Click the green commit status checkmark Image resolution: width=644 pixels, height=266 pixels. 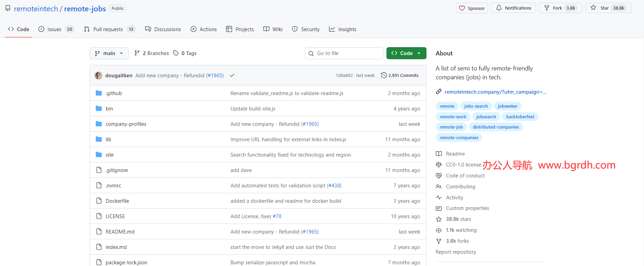232,75
